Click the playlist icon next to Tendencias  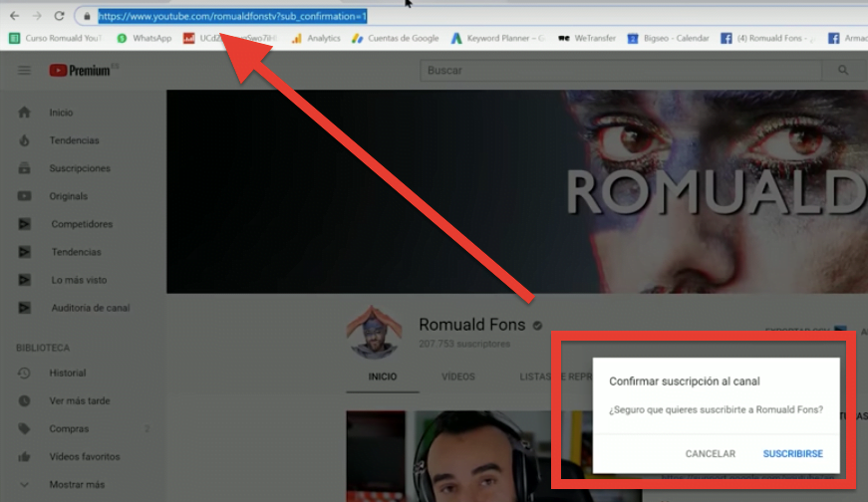(24, 252)
